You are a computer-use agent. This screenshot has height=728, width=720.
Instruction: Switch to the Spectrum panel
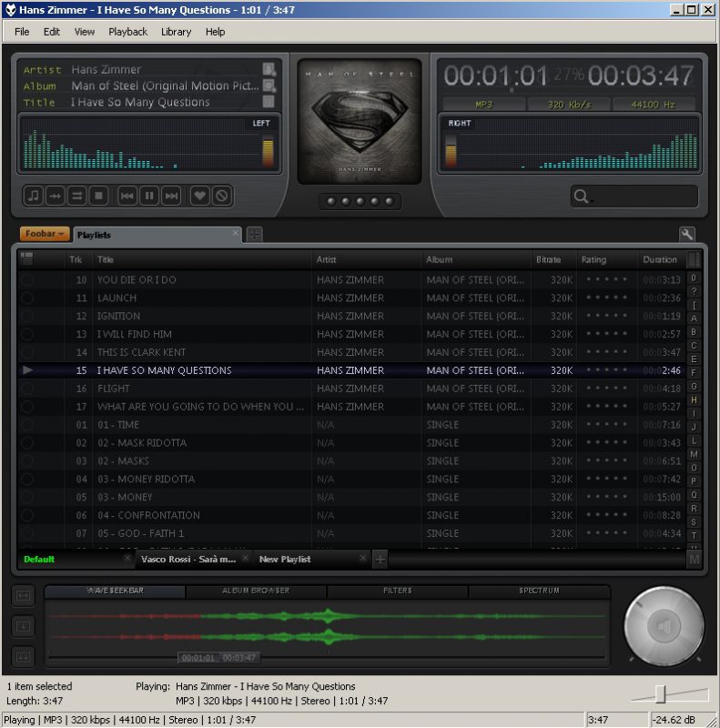coord(539,591)
